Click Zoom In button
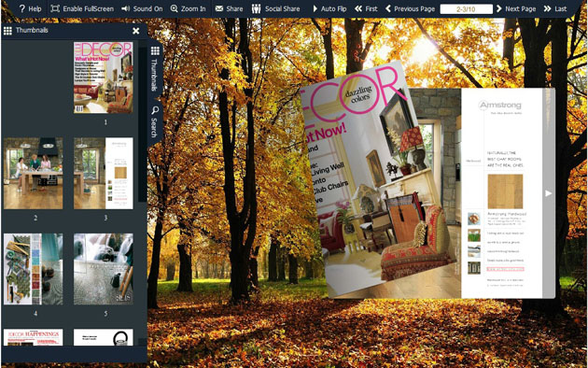 [x=188, y=8]
